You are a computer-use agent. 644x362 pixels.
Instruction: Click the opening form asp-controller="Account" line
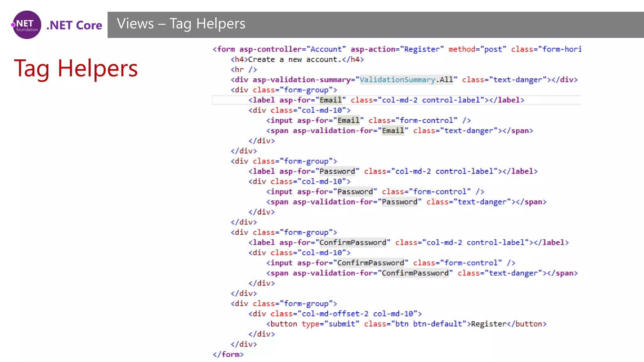point(397,49)
